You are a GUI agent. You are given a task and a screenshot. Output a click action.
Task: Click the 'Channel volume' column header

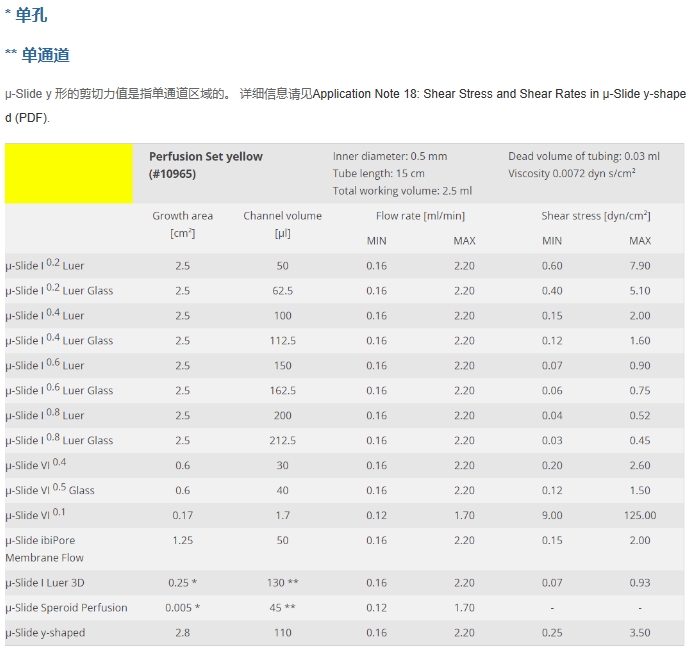tap(282, 224)
